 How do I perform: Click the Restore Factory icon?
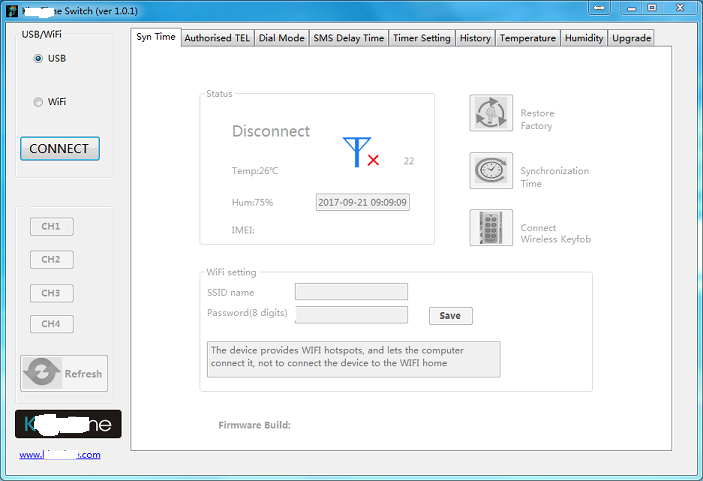[x=491, y=113]
